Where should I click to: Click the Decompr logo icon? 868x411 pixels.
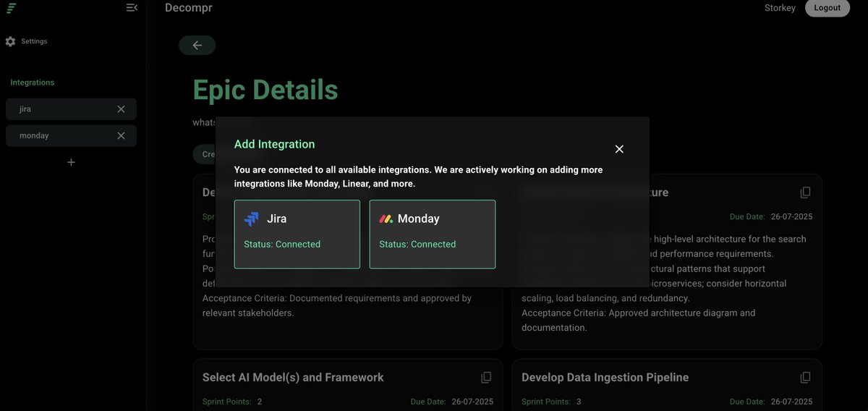(x=12, y=8)
